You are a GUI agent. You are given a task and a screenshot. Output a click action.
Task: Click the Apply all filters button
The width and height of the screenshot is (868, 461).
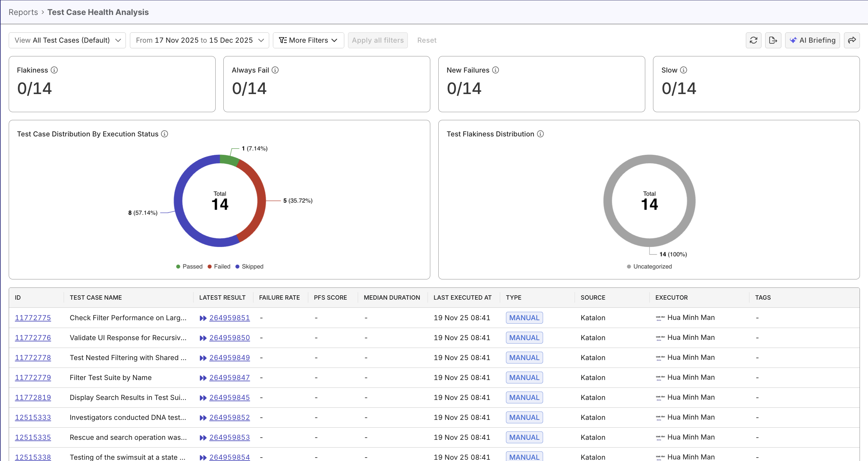click(x=378, y=40)
